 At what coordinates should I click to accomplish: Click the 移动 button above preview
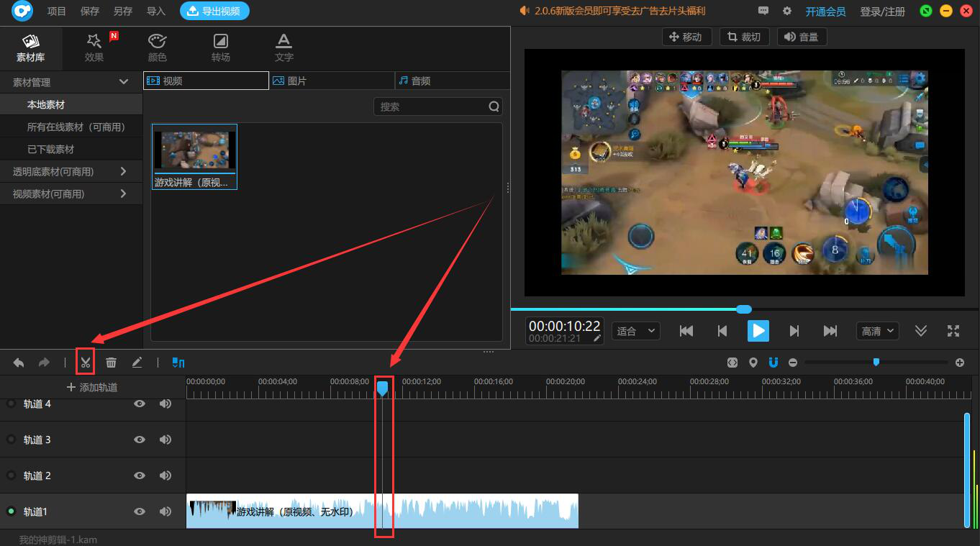click(686, 37)
